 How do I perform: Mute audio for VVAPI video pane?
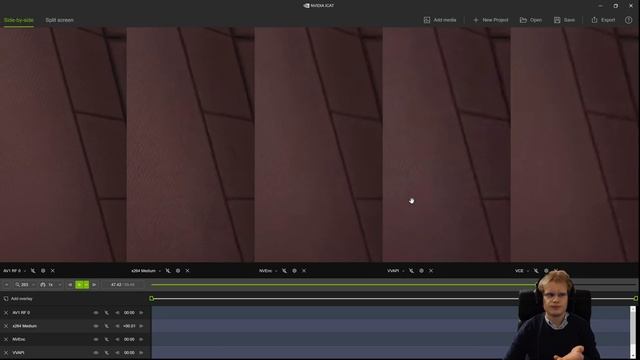pyautogui.click(x=411, y=271)
